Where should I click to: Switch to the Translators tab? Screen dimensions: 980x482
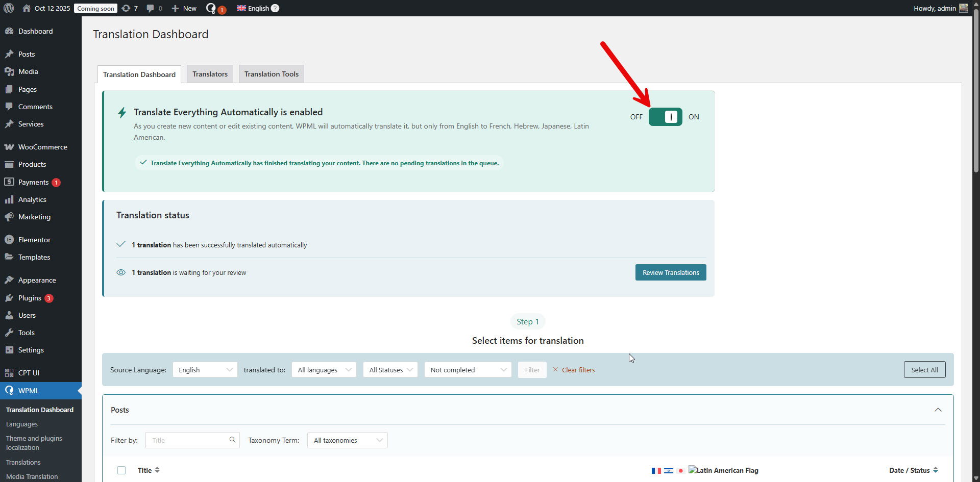pos(210,74)
